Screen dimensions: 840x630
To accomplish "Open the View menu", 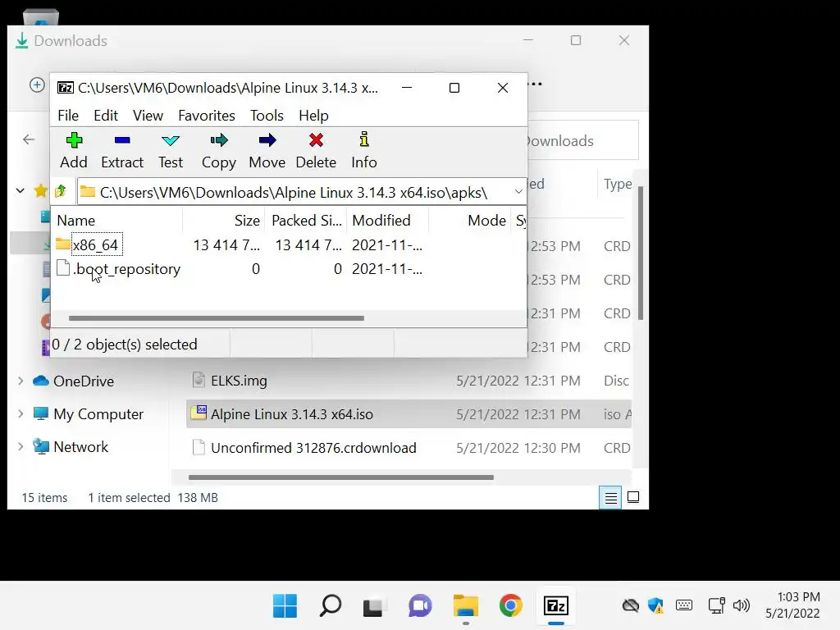I will (x=148, y=116).
